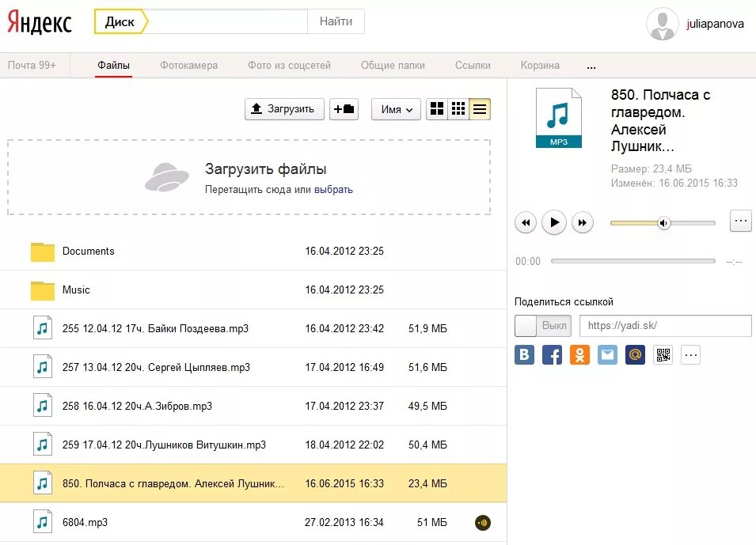Open the Documents folder name

(88, 251)
